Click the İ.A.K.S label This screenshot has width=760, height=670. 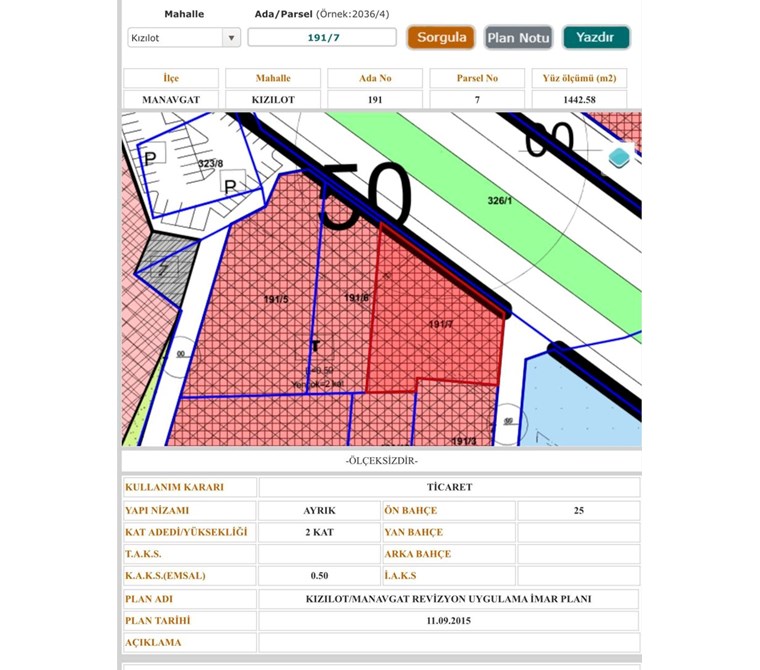400,575
